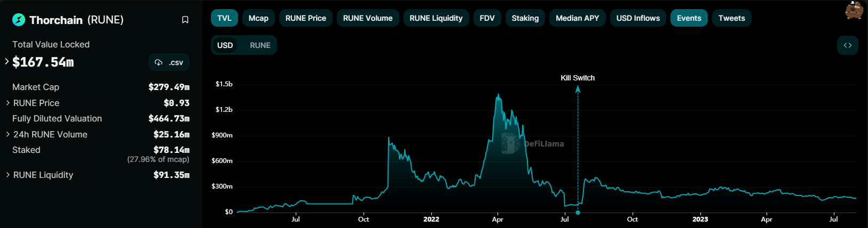
Task: Enable the Tweets overlay
Action: coord(732,18)
